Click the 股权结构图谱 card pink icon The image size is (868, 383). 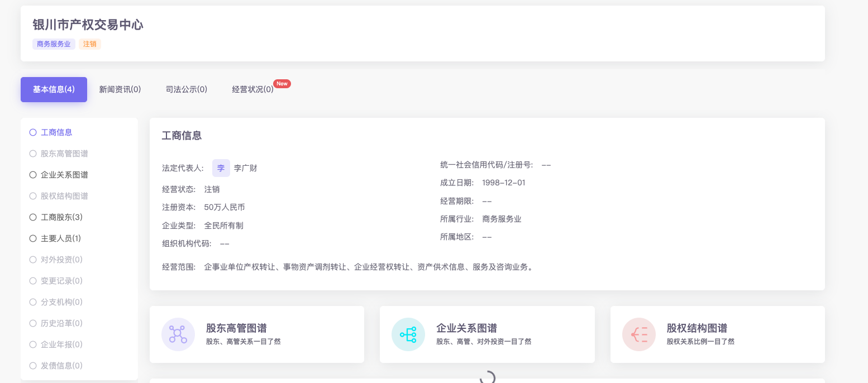pyautogui.click(x=639, y=334)
